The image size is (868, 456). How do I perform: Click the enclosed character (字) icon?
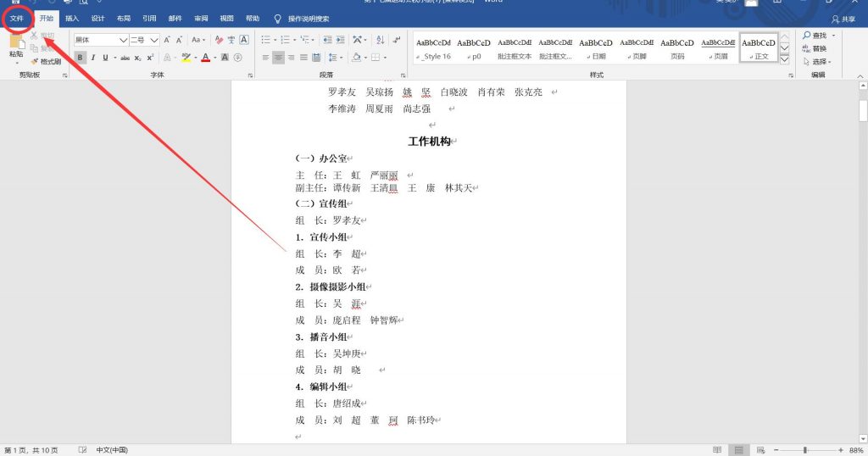click(238, 57)
